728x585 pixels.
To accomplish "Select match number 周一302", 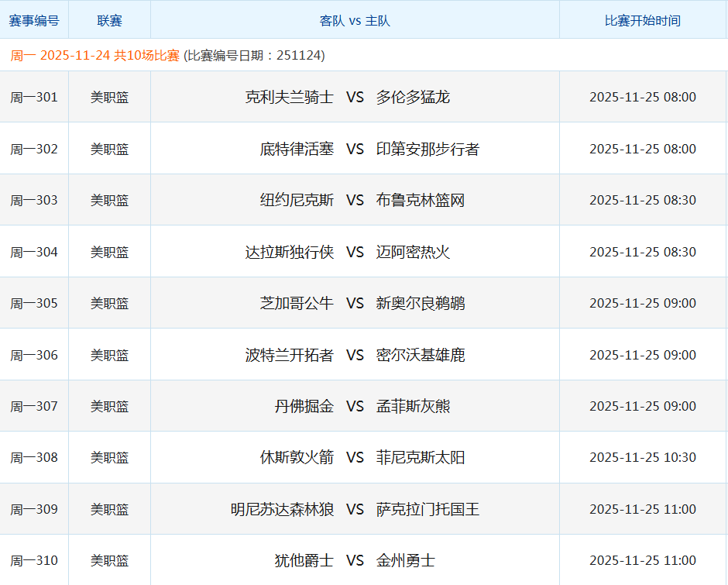I will click(34, 149).
